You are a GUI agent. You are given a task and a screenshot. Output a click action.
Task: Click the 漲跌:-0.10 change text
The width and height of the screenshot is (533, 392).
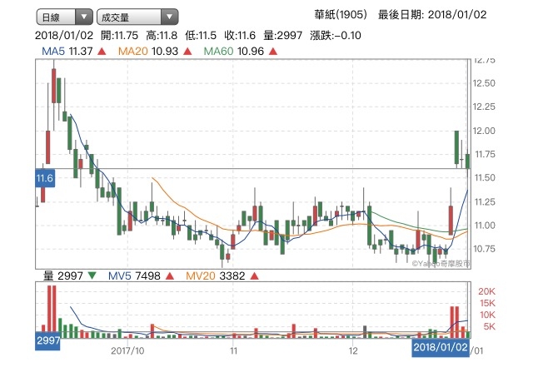tap(336, 35)
